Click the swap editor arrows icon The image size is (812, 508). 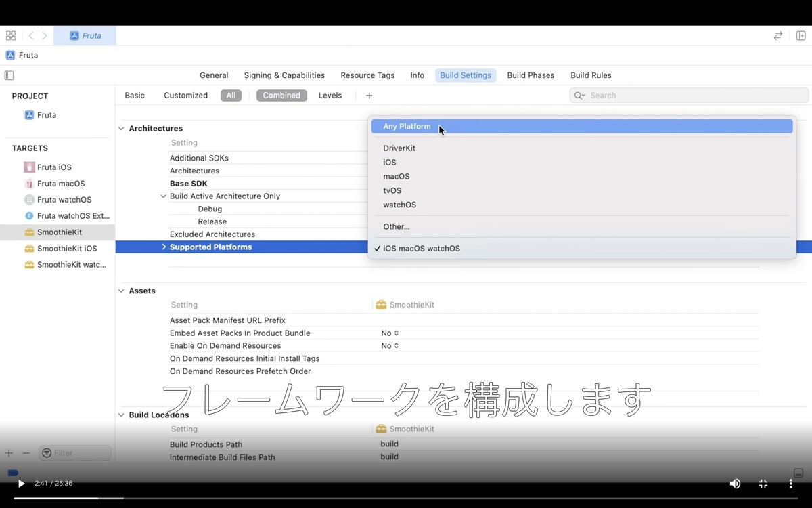click(x=778, y=36)
